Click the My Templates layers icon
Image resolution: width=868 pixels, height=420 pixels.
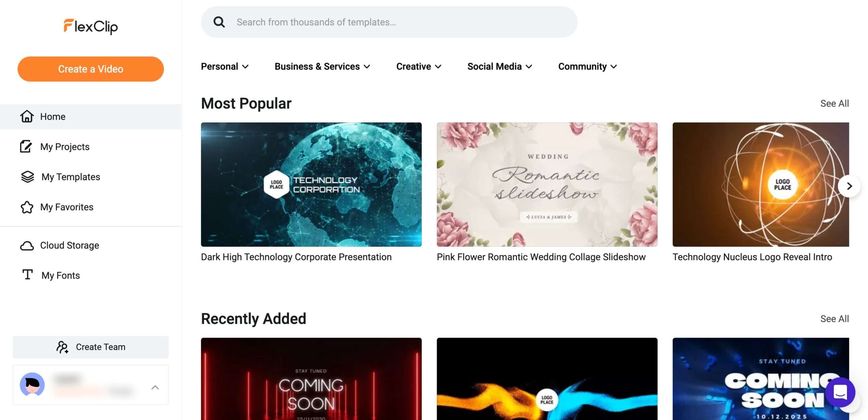coord(27,177)
